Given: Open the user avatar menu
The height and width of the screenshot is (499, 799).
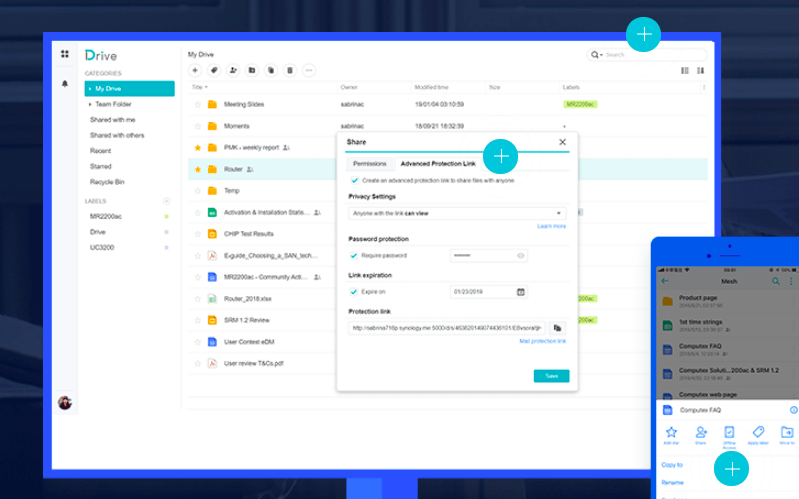Looking at the screenshot, I should [x=65, y=403].
